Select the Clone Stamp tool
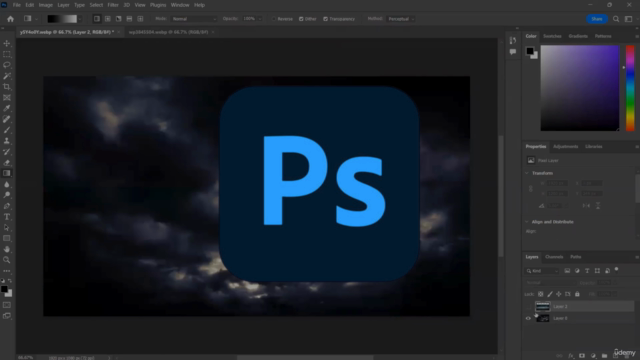This screenshot has height=360, width=640. (x=7, y=141)
